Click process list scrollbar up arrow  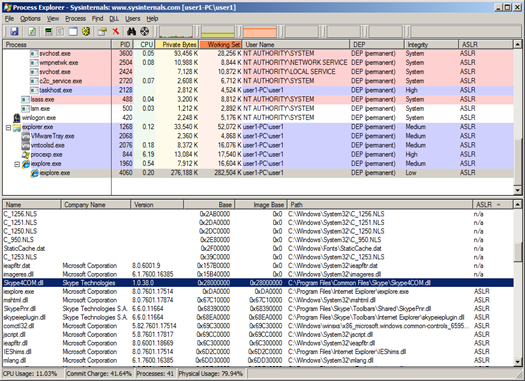tap(518, 44)
